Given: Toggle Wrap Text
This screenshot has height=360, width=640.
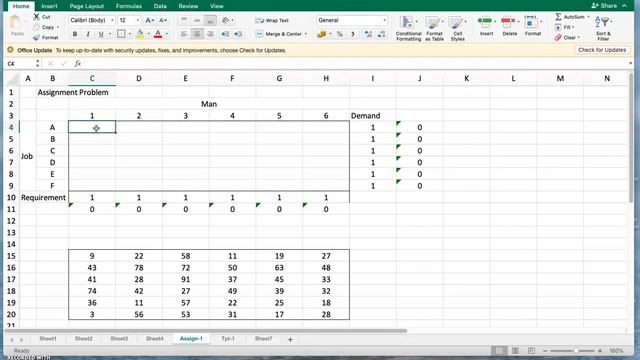Looking at the screenshot, I should pos(272,20).
